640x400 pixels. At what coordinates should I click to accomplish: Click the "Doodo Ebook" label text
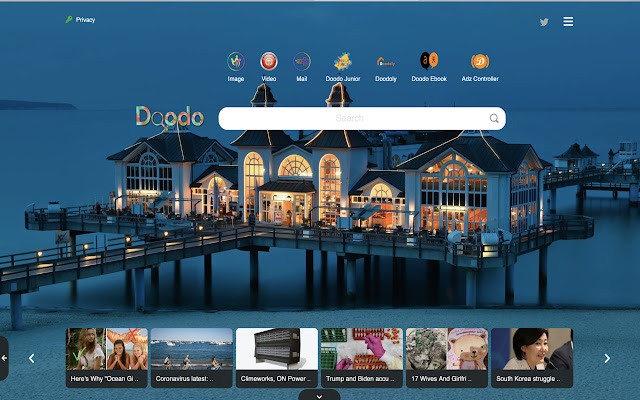click(x=429, y=79)
